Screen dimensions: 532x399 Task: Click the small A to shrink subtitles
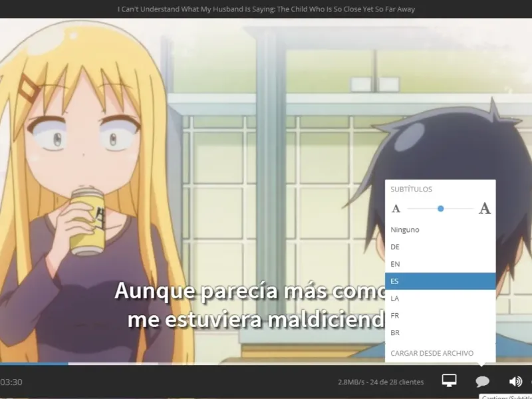(396, 209)
